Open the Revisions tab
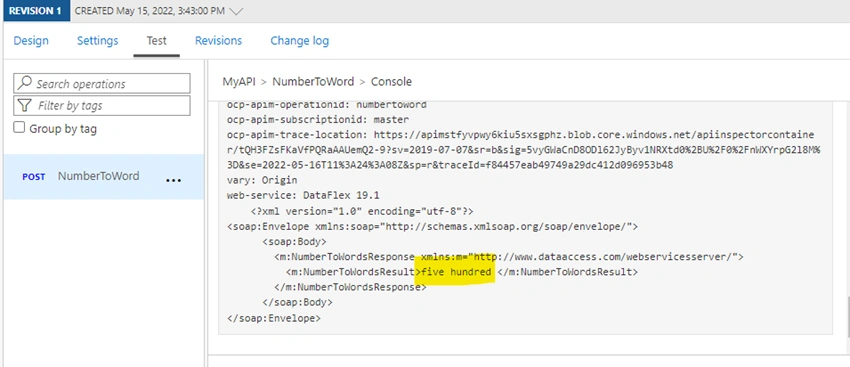Screen dimensions: 850x367 coord(218,41)
